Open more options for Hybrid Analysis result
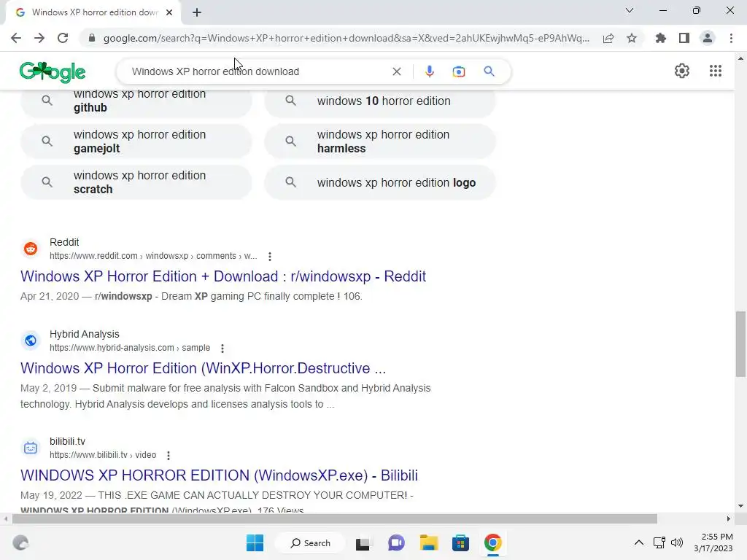 tap(222, 348)
